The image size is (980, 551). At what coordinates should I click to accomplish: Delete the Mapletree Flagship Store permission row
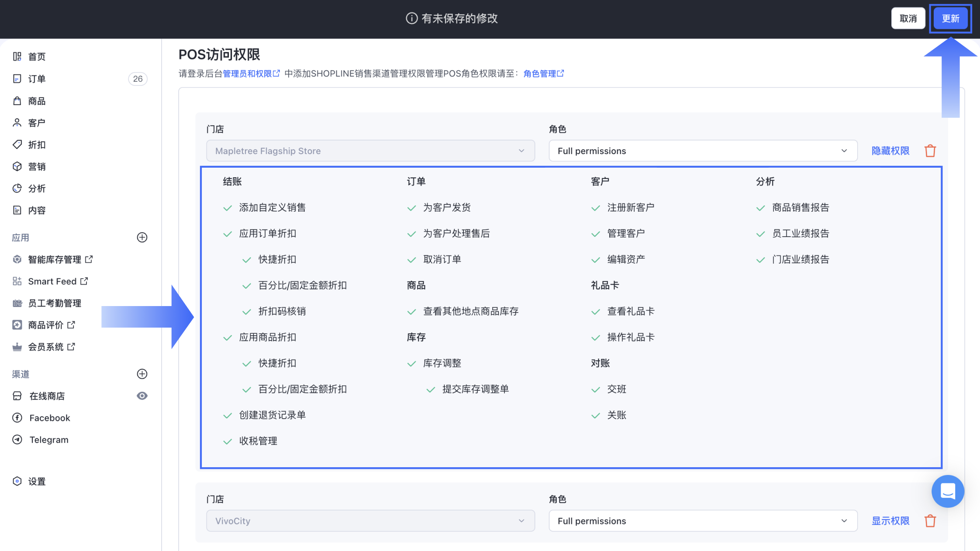tap(930, 151)
